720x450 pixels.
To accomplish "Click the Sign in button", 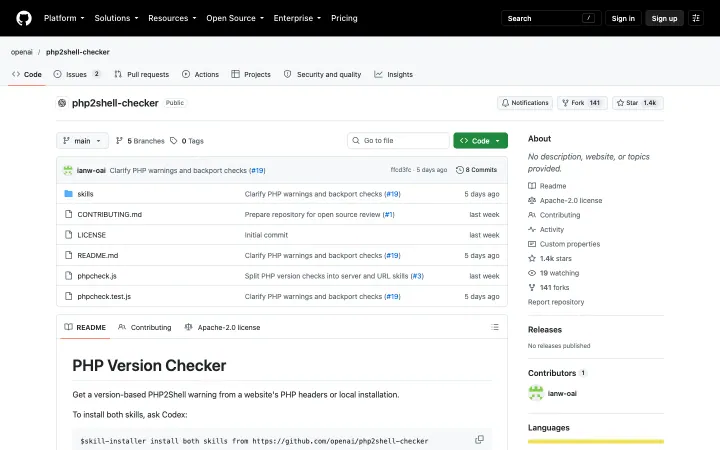I will [x=623, y=18].
